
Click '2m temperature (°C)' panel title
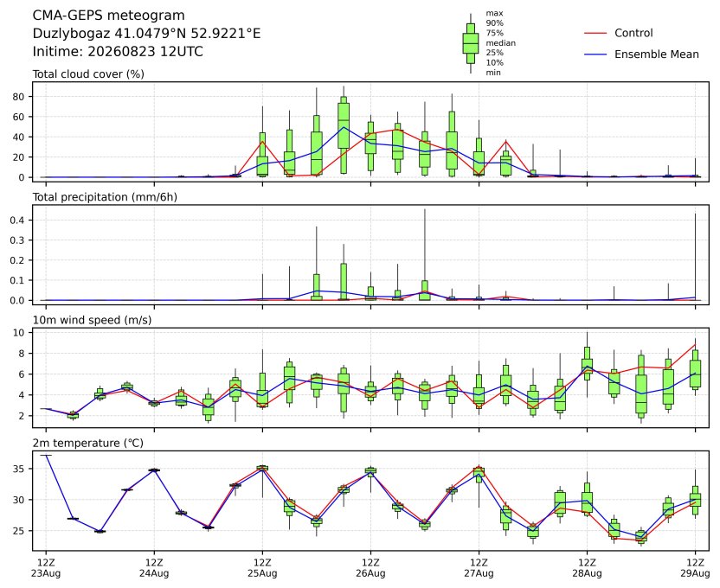[87, 443]
